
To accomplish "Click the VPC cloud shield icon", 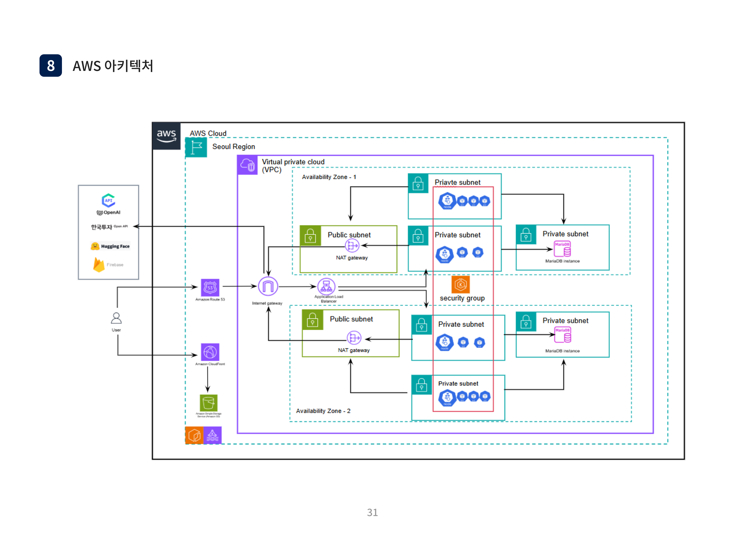I will [x=248, y=165].
